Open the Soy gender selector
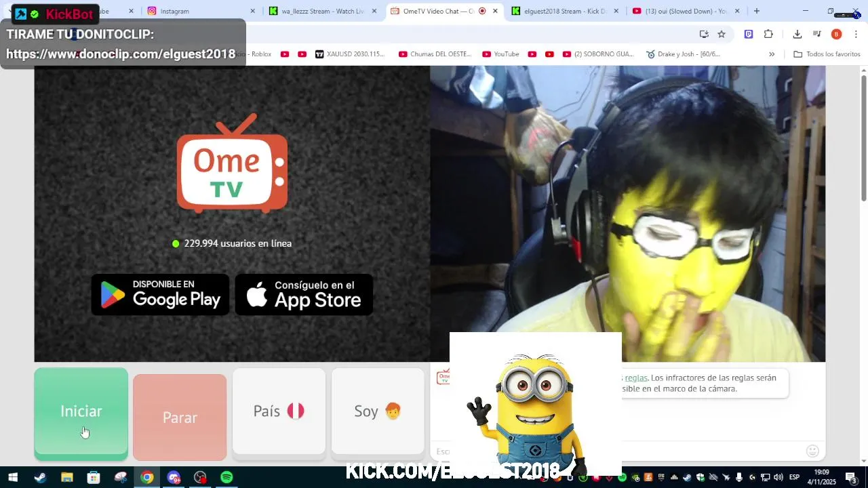 [378, 411]
